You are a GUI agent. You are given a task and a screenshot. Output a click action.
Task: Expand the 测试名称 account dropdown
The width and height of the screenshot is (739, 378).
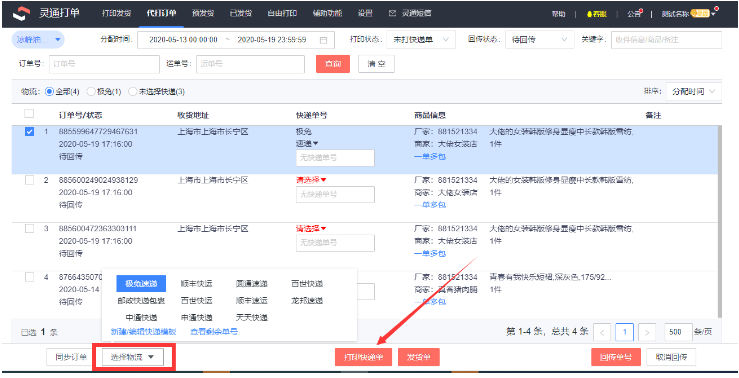[x=688, y=14]
